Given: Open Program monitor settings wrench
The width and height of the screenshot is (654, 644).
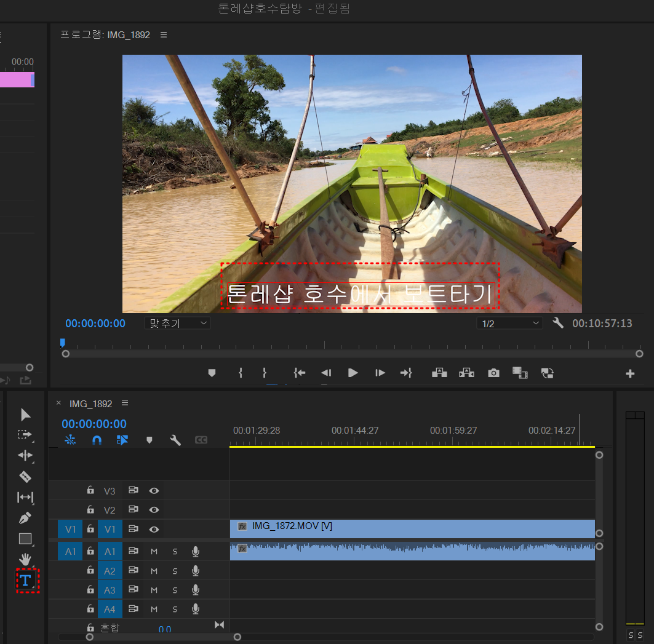Looking at the screenshot, I should pos(557,323).
